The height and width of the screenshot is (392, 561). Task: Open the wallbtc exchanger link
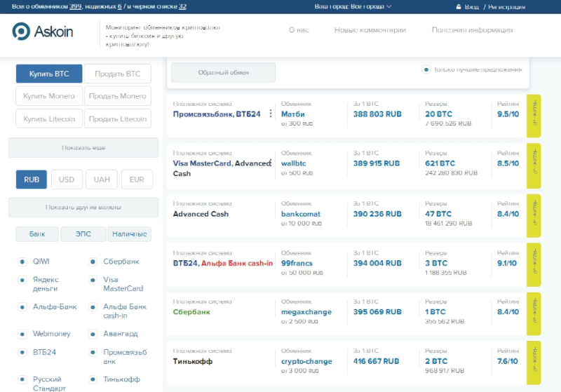pyautogui.click(x=293, y=163)
